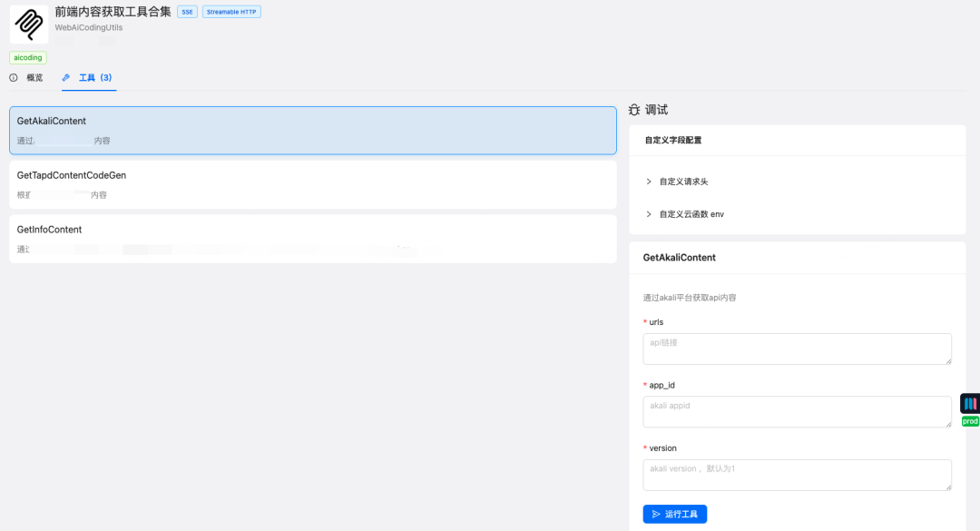980x531 pixels.
Task: Click the SSE badge
Action: pos(188,12)
